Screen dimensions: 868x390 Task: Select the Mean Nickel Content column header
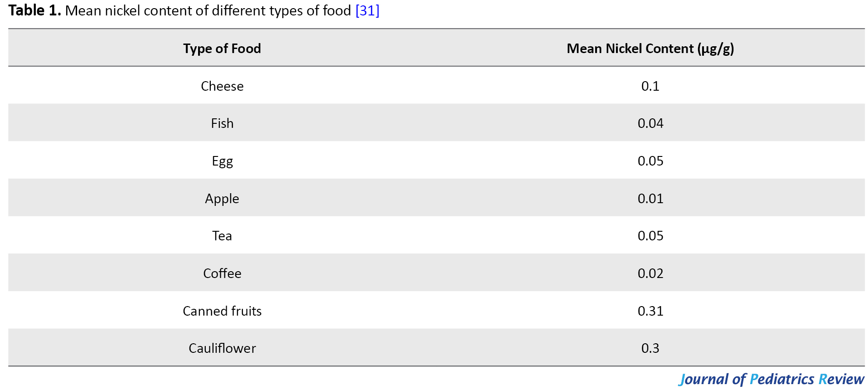(x=650, y=49)
